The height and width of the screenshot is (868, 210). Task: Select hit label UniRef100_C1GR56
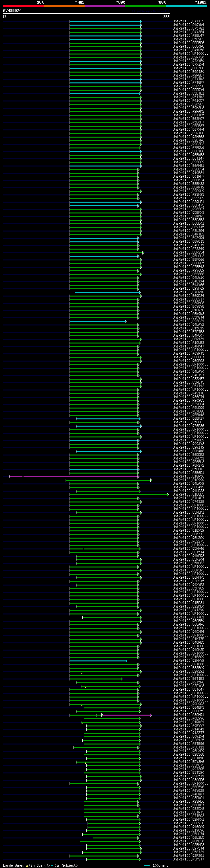pyautogui.click(x=188, y=477)
